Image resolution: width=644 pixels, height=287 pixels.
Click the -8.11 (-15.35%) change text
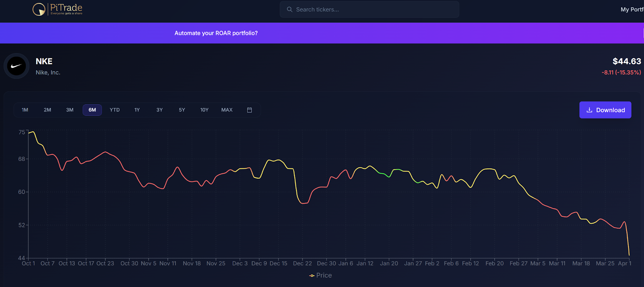click(x=621, y=72)
